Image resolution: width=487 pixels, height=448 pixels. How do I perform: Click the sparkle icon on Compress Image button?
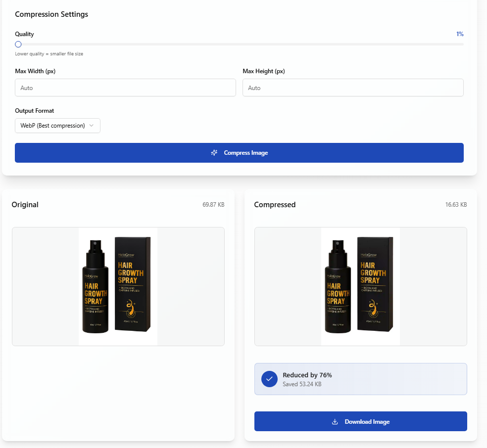click(214, 153)
